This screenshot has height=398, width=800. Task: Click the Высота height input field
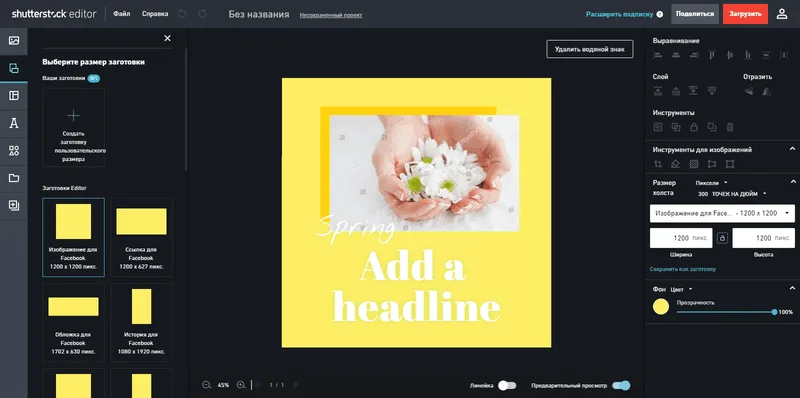coord(763,238)
